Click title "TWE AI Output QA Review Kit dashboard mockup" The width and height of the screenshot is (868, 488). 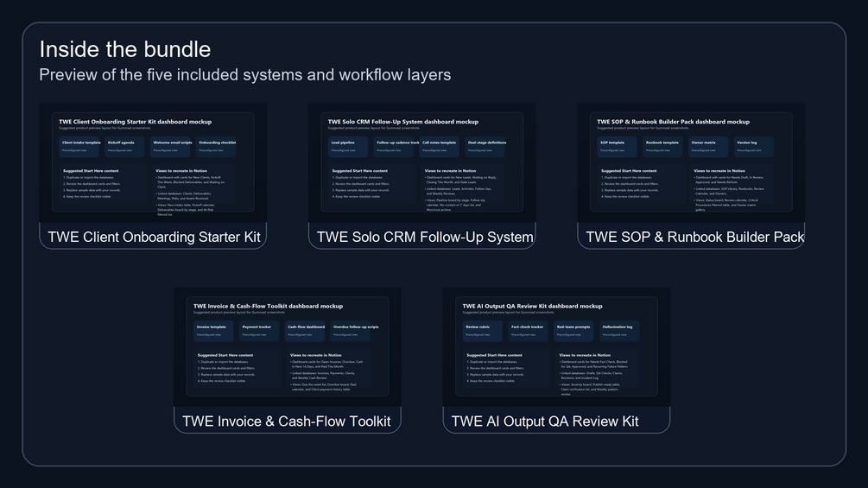533,306
